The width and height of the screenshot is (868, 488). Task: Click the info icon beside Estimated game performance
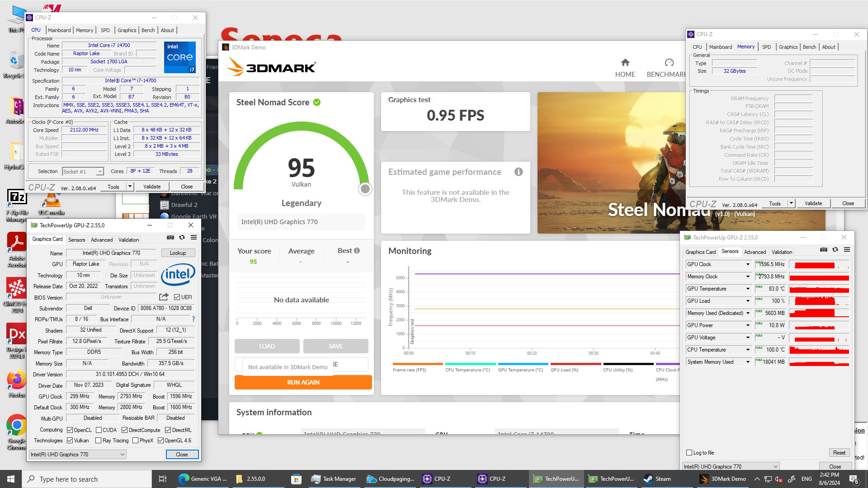click(x=519, y=172)
